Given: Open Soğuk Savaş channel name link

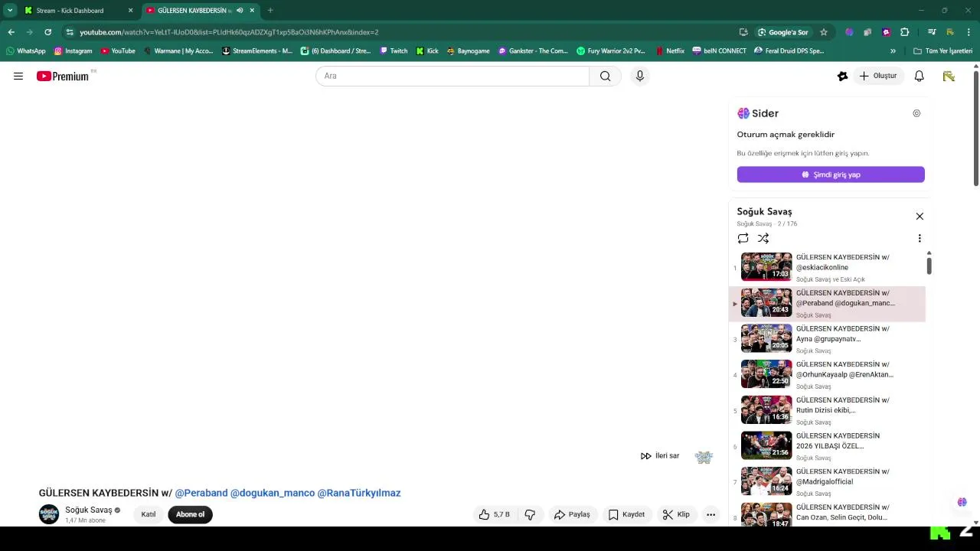Looking at the screenshot, I should (89, 510).
